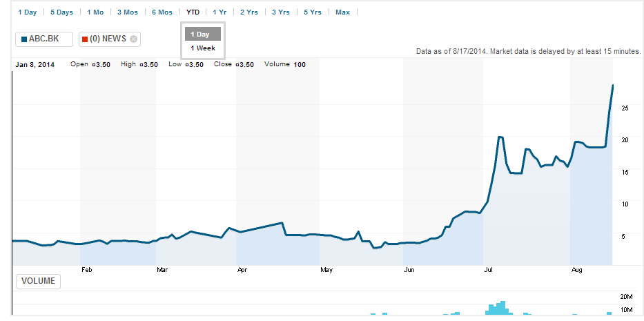Click the (0) NEWS button
The height and width of the screenshot is (321, 644).
pyautogui.click(x=110, y=39)
